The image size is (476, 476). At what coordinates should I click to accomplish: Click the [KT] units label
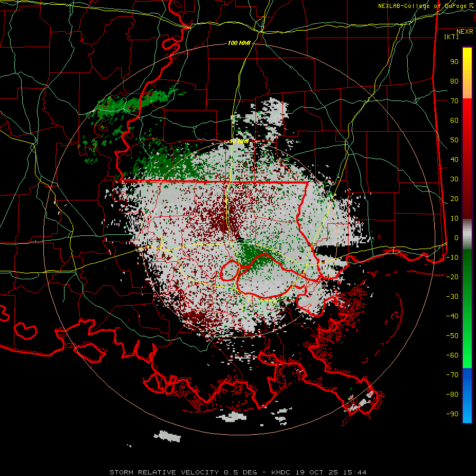(x=451, y=36)
